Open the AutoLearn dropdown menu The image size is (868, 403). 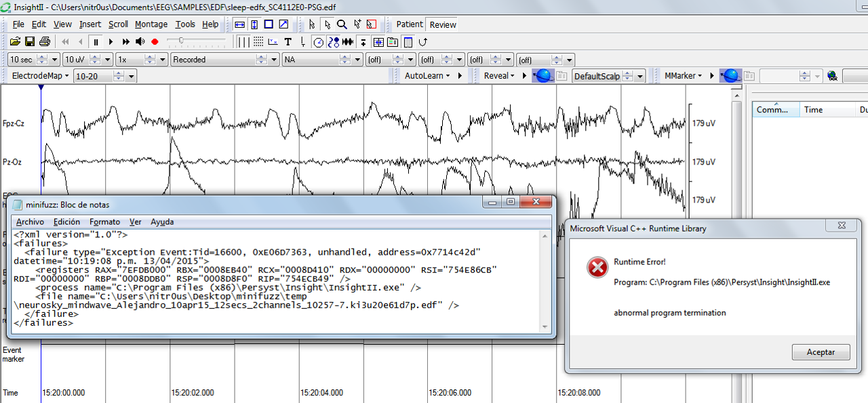pyautogui.click(x=427, y=76)
